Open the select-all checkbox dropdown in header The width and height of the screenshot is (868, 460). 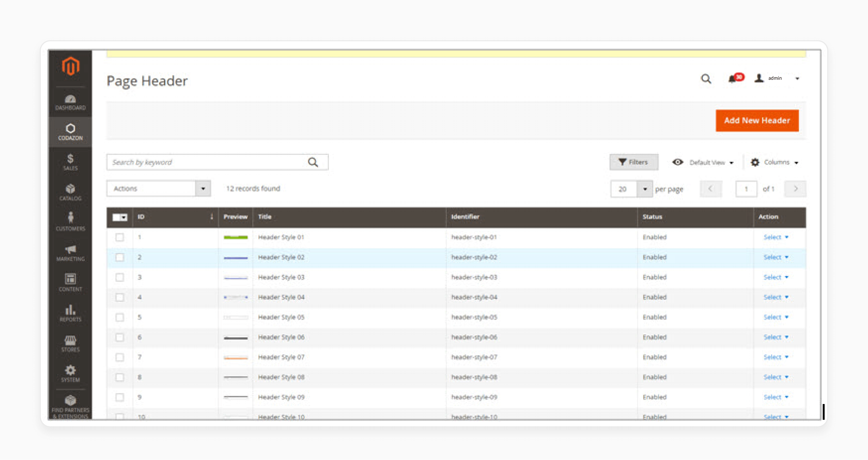(x=120, y=218)
